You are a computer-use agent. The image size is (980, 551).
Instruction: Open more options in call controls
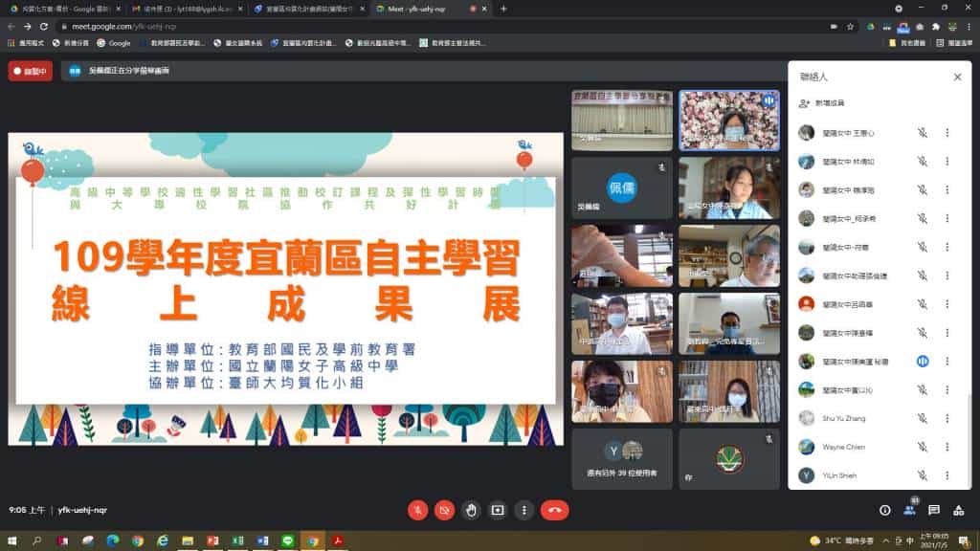pos(523,510)
